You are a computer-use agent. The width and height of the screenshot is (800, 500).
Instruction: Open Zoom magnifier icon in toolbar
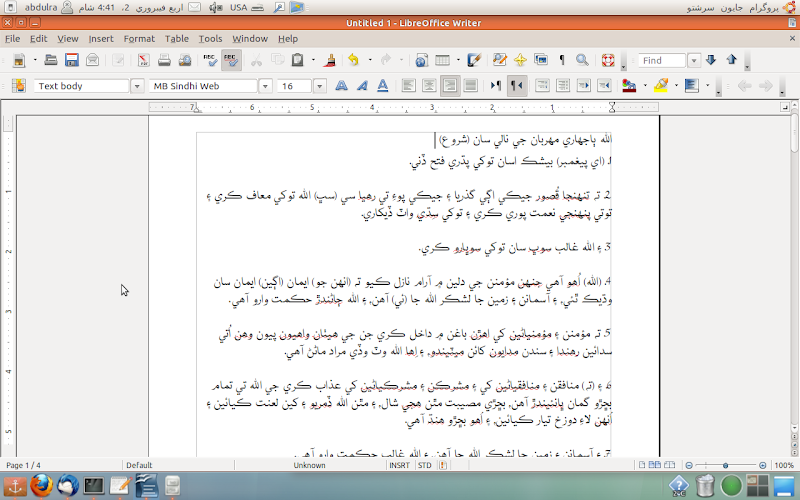click(x=582, y=60)
